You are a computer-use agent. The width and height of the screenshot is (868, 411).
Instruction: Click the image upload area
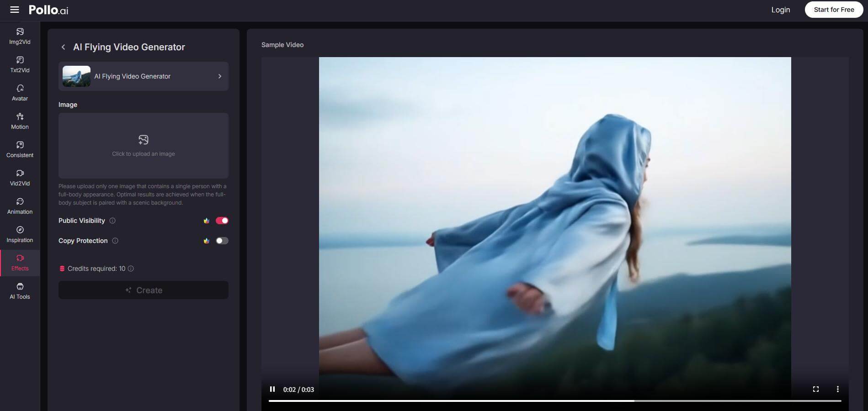click(x=143, y=145)
